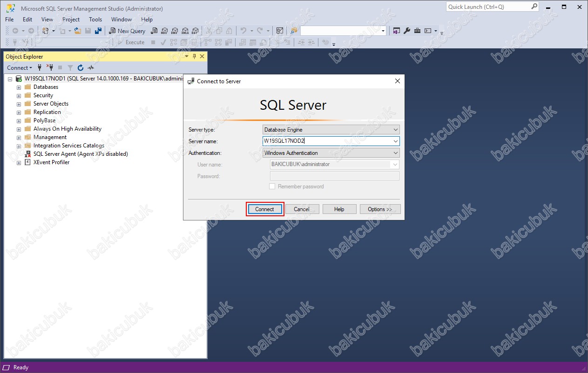This screenshot has width=588, height=373.
Task: Open the Authentication dropdown
Action: click(331, 153)
